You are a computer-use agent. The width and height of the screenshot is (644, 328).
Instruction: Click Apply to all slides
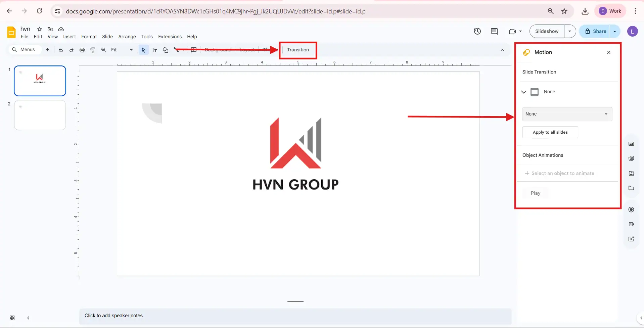550,132
